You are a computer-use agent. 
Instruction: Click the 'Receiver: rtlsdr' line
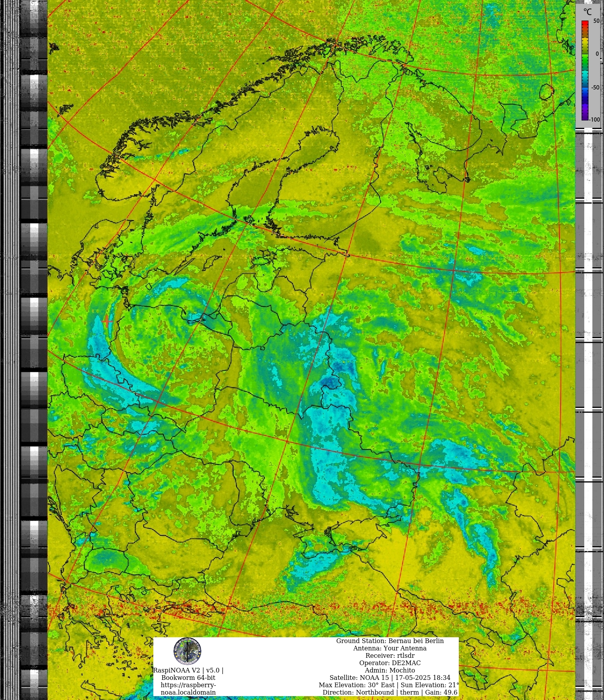click(x=390, y=655)
